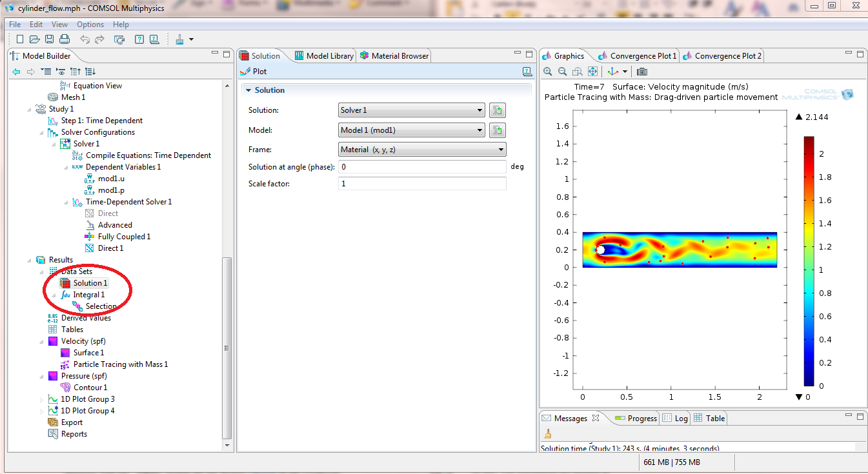Screen dimensions: 868x474
Task: Open the File menu
Action: [x=15, y=25]
